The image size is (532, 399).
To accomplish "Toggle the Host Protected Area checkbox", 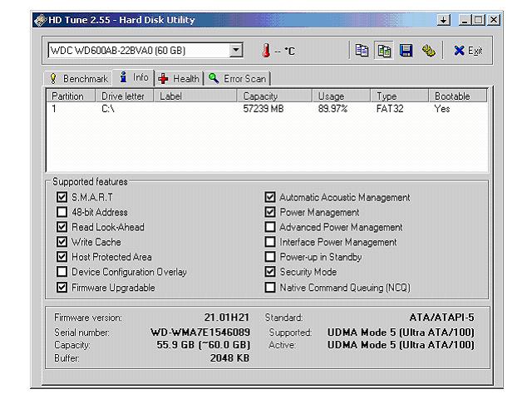I will pos(62,257).
